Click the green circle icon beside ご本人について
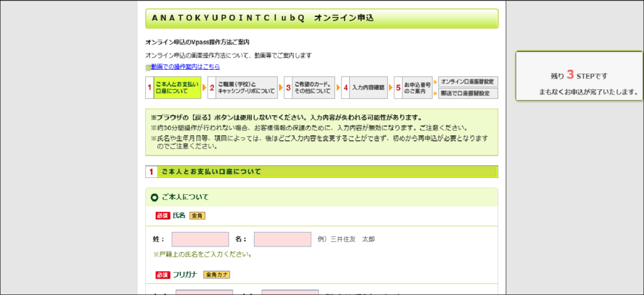644x295 pixels. point(155,198)
